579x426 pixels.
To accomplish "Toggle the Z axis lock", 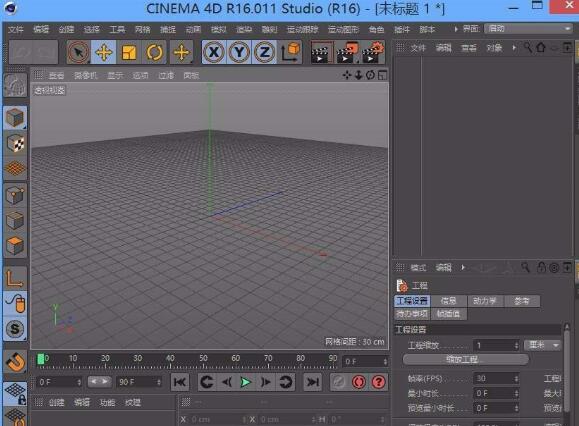I will pos(264,52).
